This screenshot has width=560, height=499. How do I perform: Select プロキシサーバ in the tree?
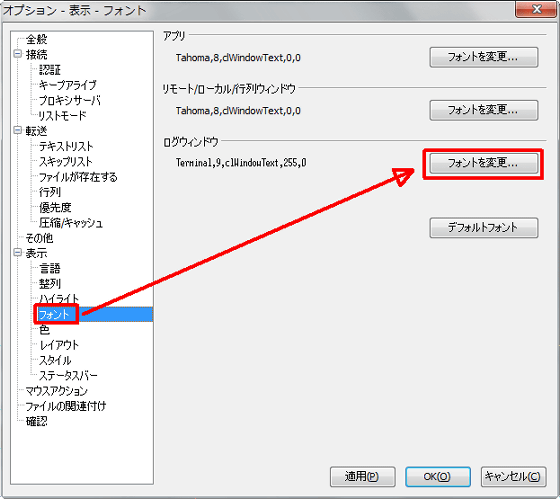tap(70, 100)
